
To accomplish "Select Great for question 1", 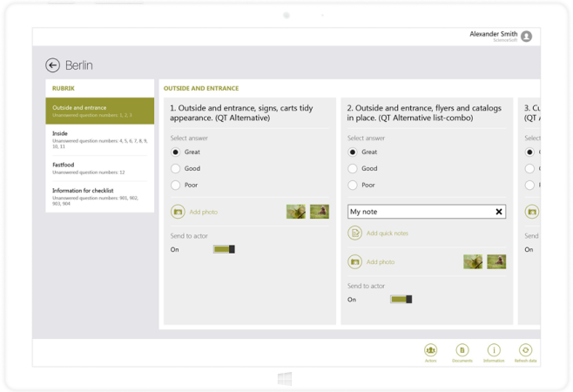I will click(175, 152).
